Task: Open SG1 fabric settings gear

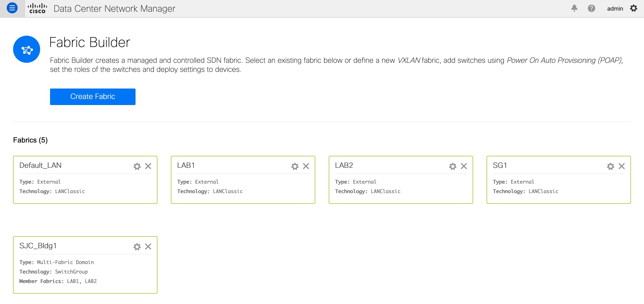Action: (x=610, y=166)
